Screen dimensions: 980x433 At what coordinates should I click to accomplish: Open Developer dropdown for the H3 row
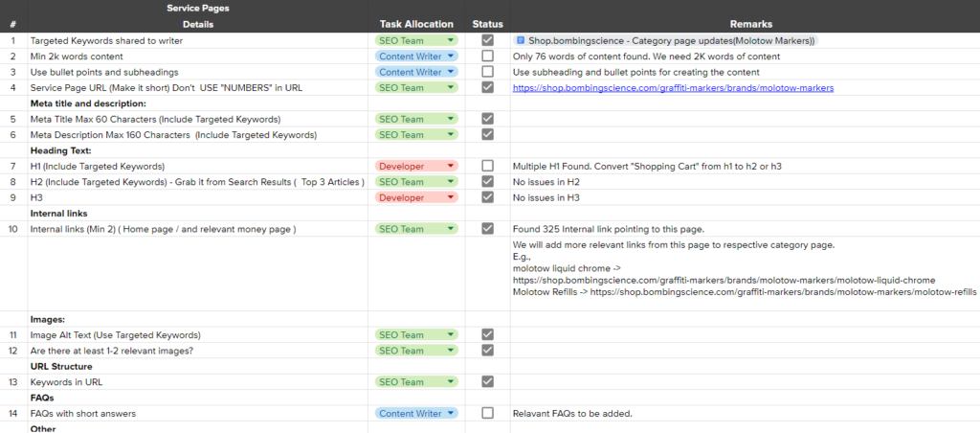pyautogui.click(x=416, y=197)
